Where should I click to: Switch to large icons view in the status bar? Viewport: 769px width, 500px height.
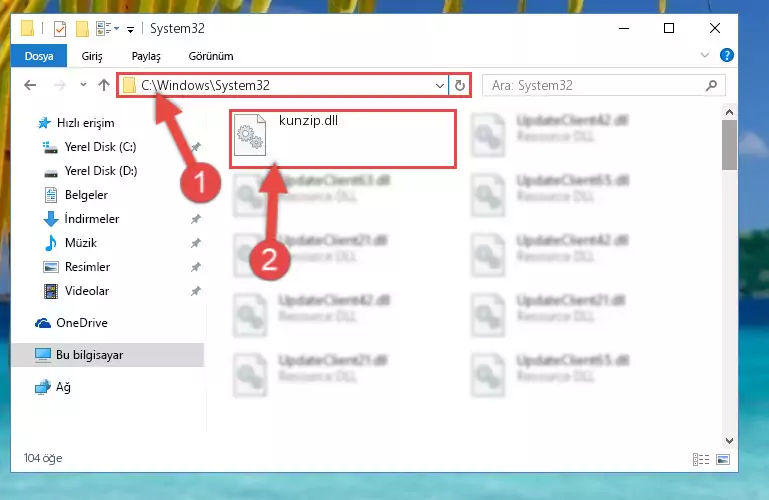pos(723,459)
